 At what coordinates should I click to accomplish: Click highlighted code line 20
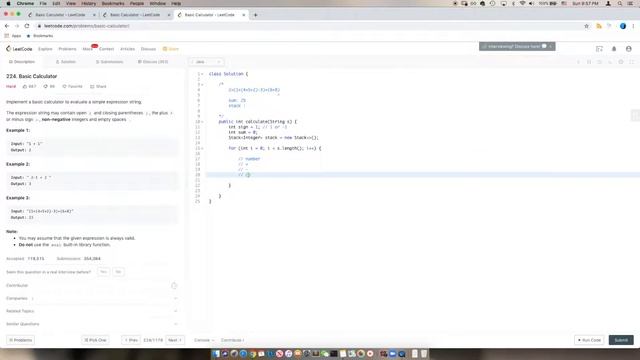(422, 175)
